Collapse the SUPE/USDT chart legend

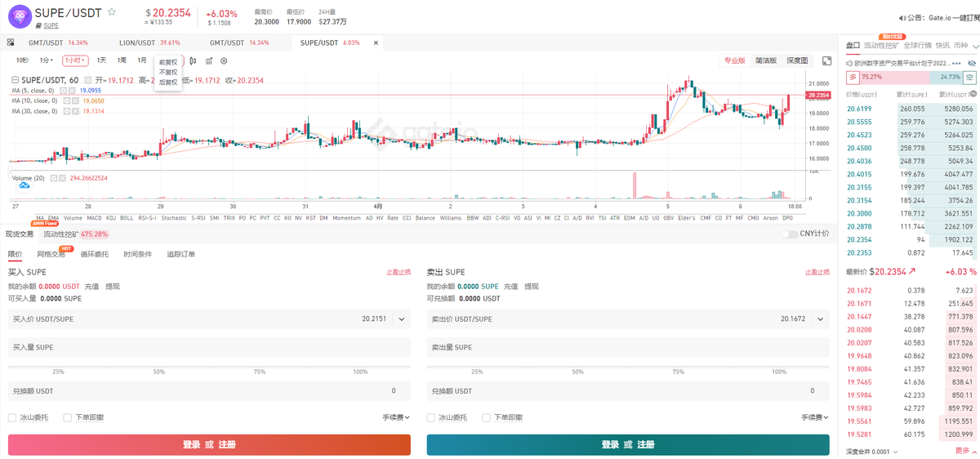(15, 80)
